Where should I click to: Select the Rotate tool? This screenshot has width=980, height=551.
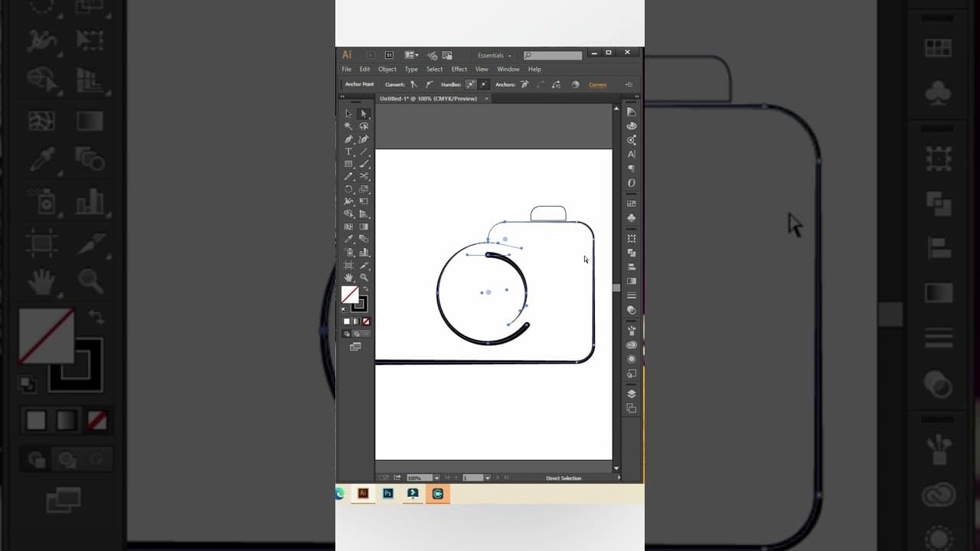[348, 189]
